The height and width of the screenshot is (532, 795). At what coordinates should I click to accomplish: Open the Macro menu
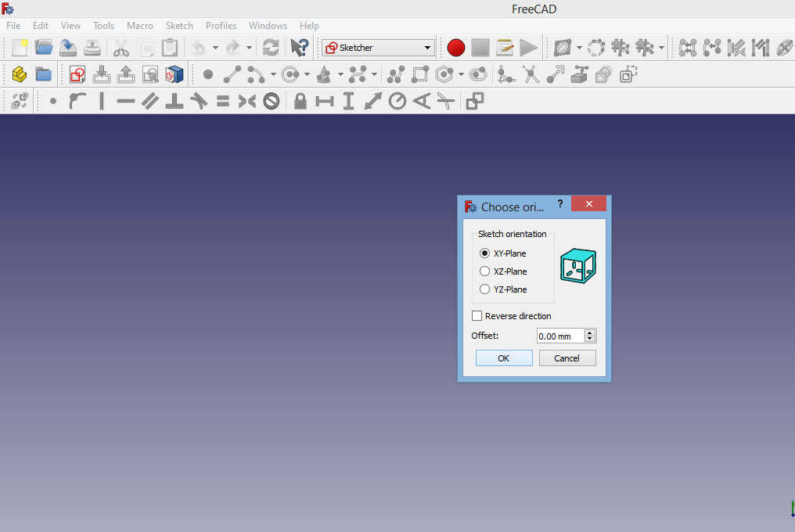pos(140,25)
